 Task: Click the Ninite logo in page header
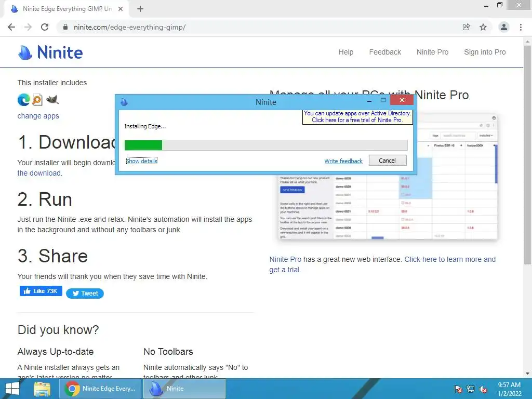point(50,52)
